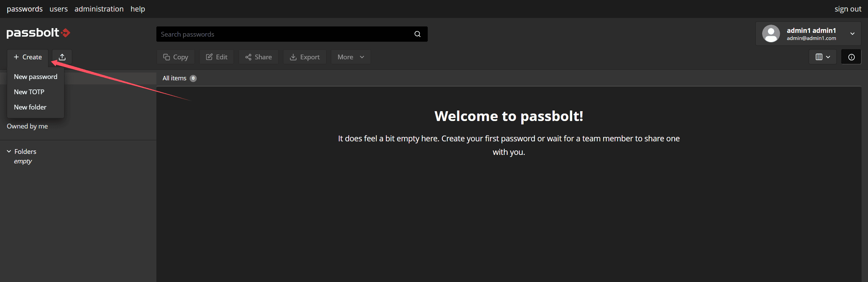
Task: Click the admin1 user avatar
Action: coord(771,34)
